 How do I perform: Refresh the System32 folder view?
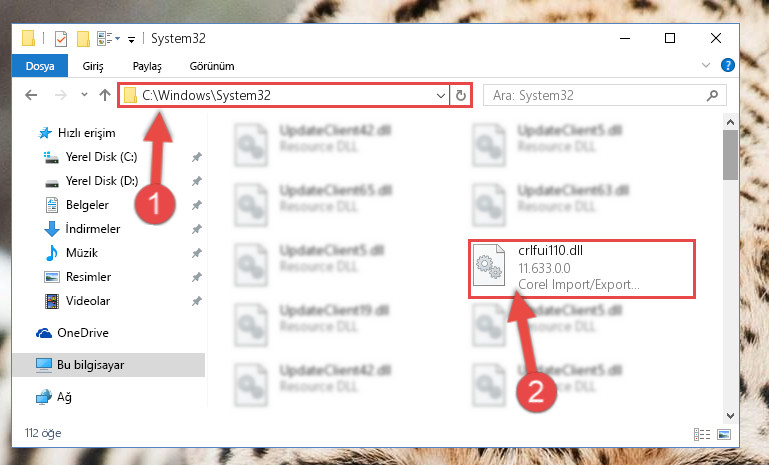point(461,96)
